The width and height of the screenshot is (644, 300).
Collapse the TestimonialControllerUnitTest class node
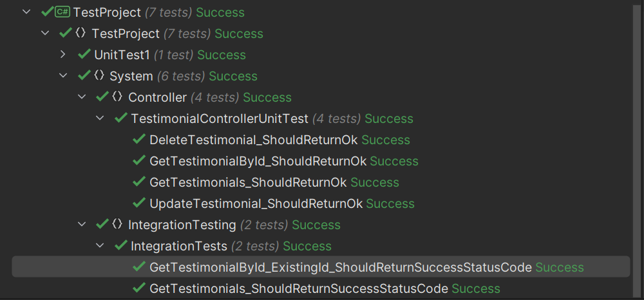(100, 118)
